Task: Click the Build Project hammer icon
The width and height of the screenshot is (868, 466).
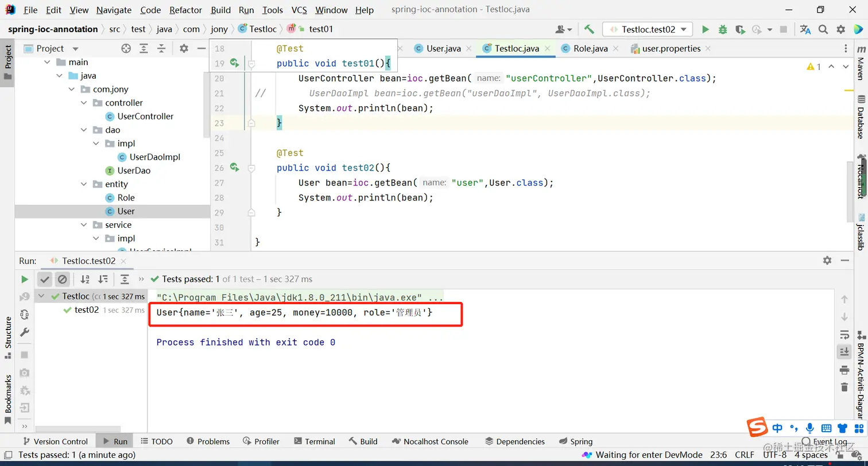Action: [x=589, y=29]
